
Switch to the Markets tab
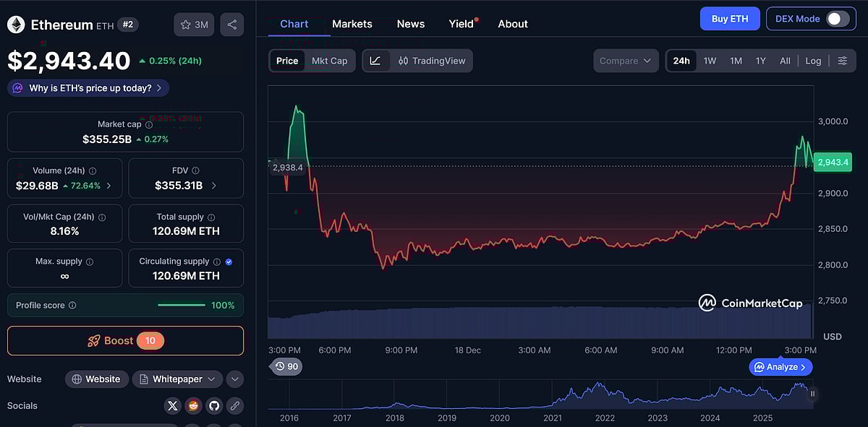click(x=352, y=24)
